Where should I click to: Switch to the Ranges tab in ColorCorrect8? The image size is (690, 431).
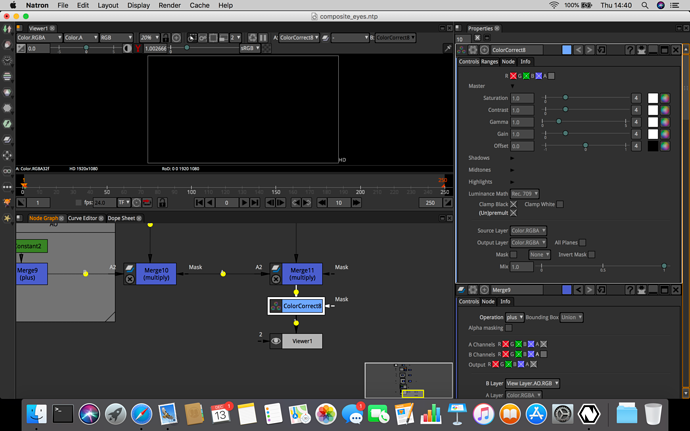point(489,62)
